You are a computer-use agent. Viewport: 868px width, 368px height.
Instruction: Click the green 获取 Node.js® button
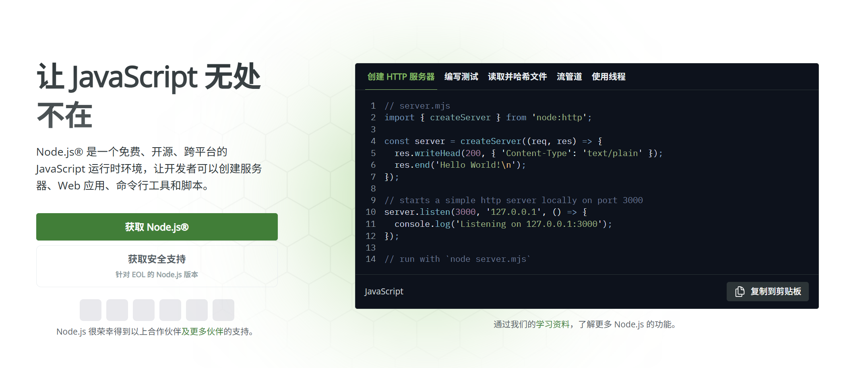pos(157,227)
